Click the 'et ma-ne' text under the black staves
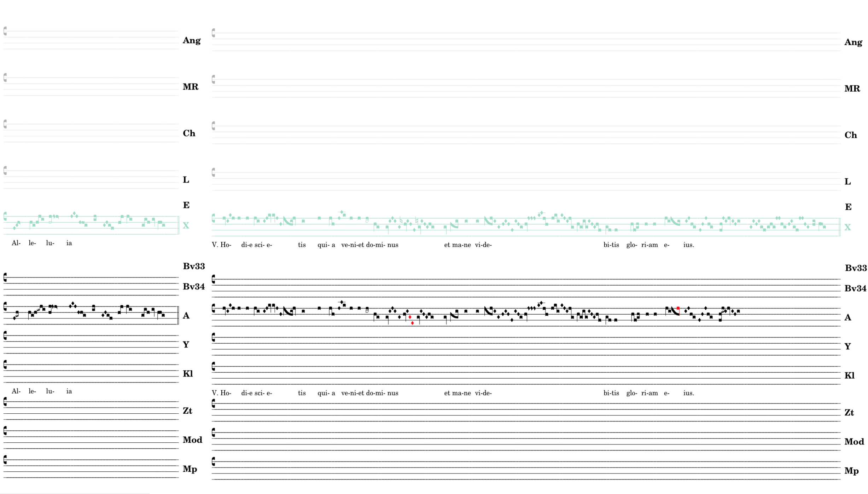The image size is (868, 494). tap(457, 393)
